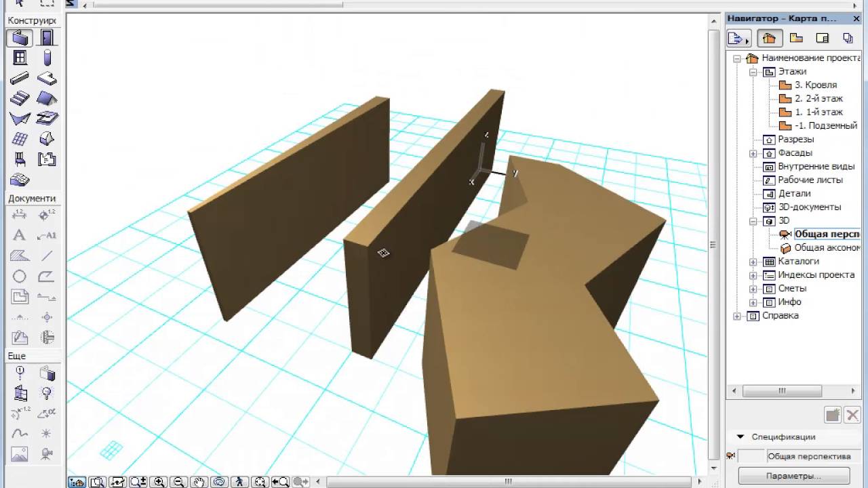The width and height of the screenshot is (868, 488).
Task: Select the Hotspot tool
Action: pos(47,433)
